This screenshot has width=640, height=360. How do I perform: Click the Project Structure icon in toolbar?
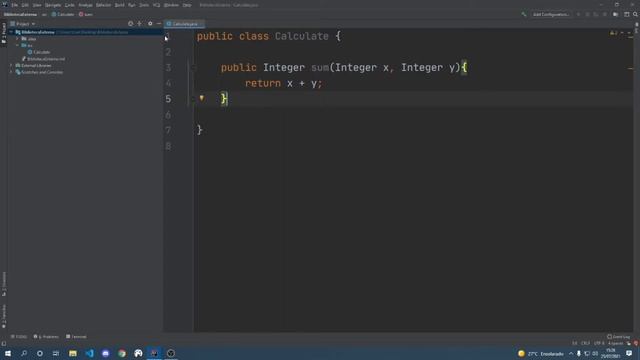coord(616,14)
